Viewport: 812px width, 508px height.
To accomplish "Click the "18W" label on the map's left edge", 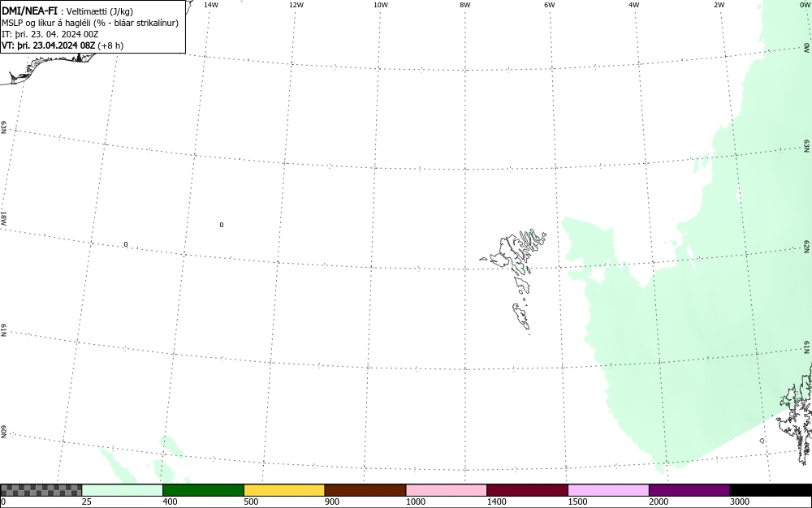I will point(3,217).
